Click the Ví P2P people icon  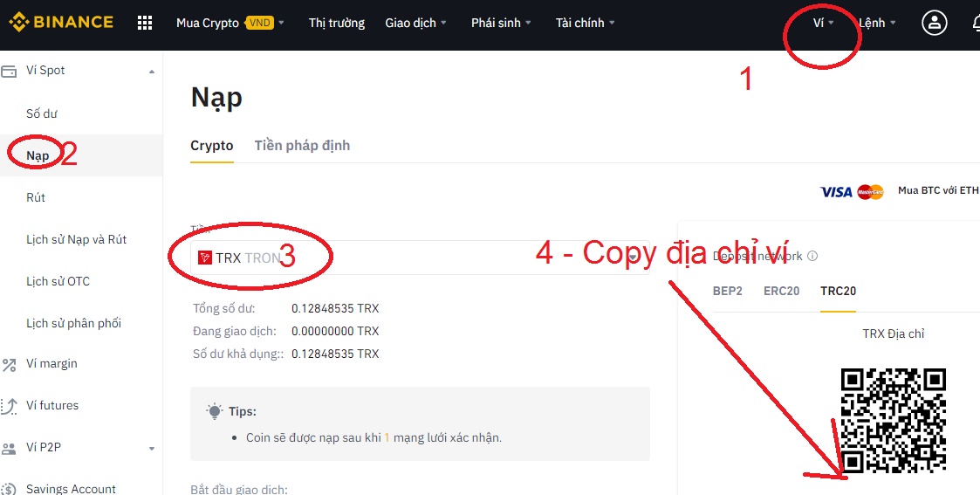[x=9, y=448]
